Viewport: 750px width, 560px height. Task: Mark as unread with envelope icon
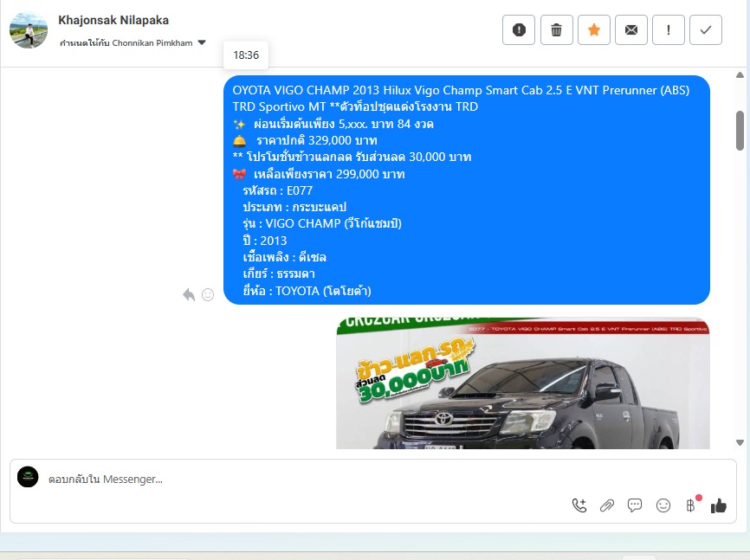630,30
